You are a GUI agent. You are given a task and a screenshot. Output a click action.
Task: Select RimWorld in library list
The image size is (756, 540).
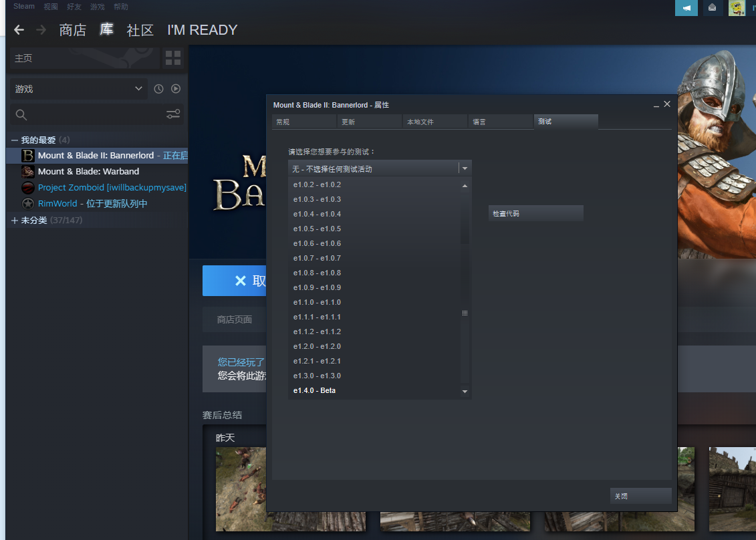tap(97, 203)
